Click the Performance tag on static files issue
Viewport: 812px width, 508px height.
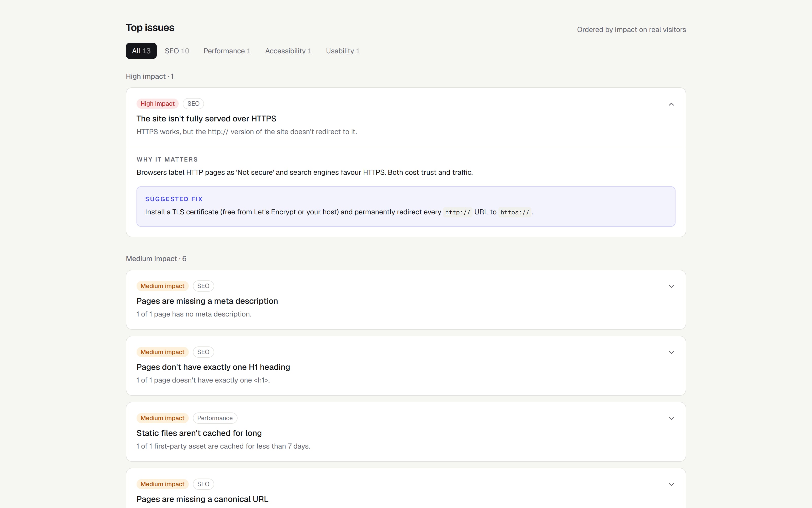tap(215, 418)
